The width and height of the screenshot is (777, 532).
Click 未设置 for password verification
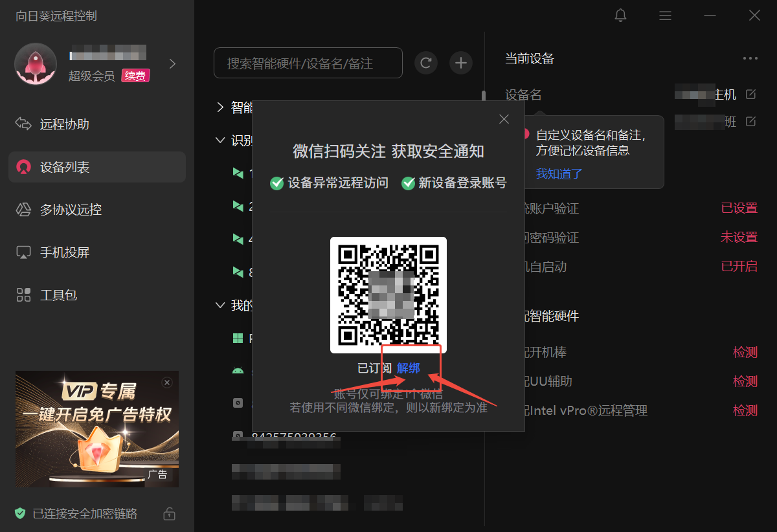[x=739, y=238]
